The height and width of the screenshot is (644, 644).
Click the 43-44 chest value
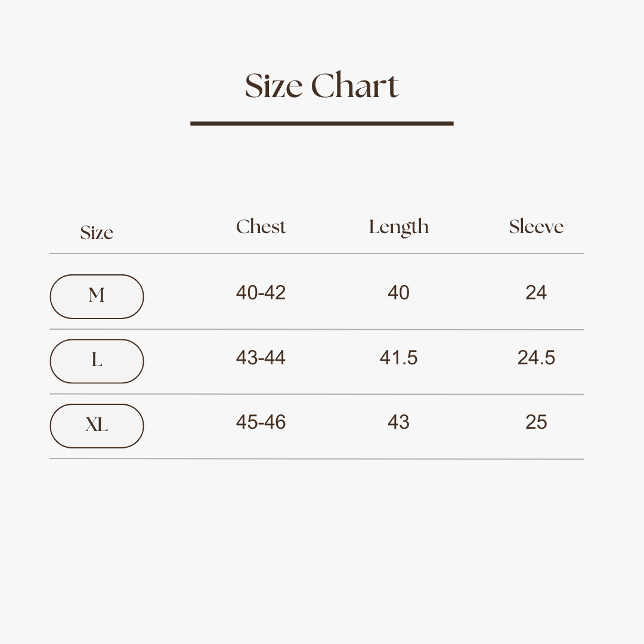[261, 358]
